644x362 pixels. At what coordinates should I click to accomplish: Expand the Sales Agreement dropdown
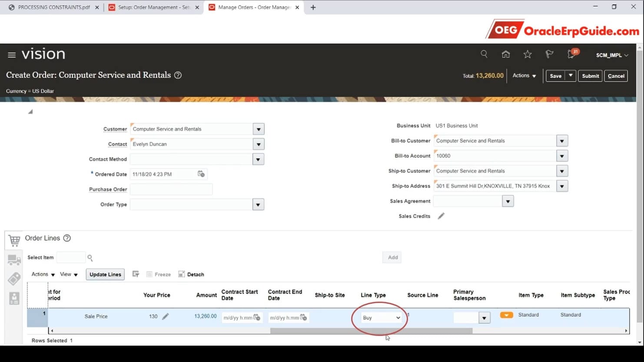[x=508, y=201]
